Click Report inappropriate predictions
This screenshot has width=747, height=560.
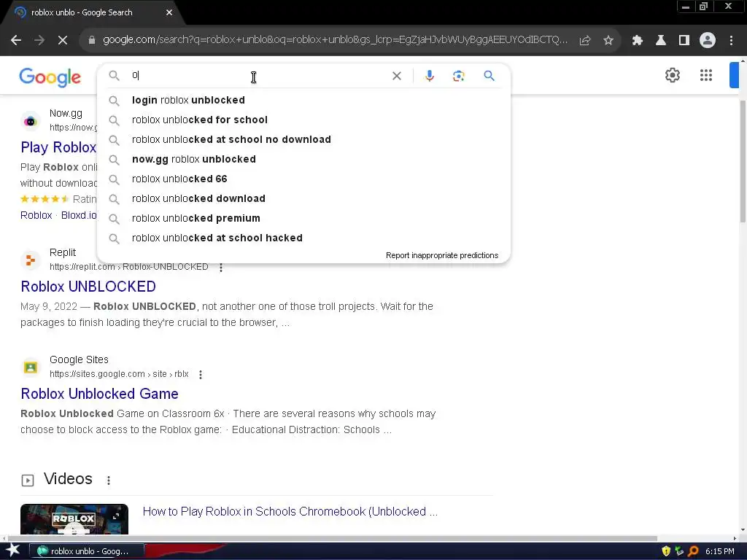click(x=442, y=255)
